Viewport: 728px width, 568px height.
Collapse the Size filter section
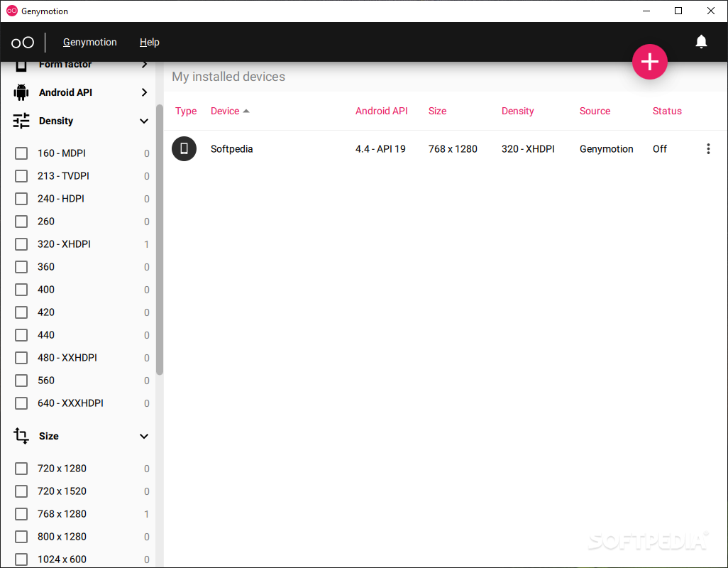point(144,437)
